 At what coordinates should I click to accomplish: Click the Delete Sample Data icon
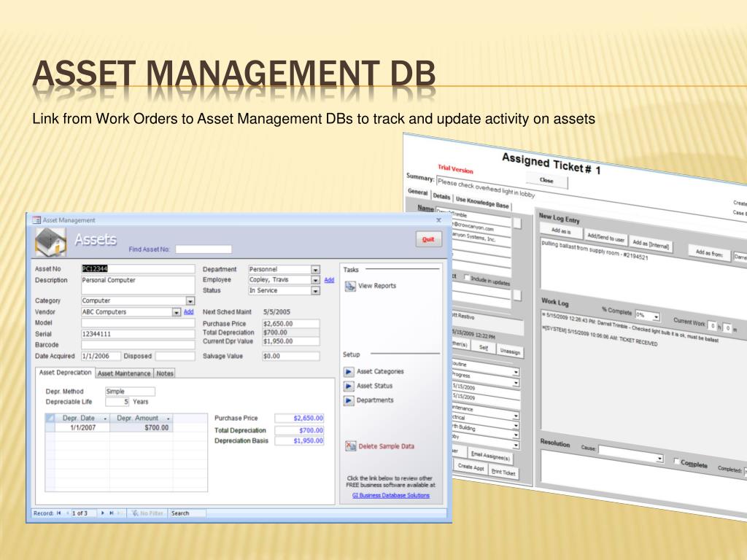(351, 446)
